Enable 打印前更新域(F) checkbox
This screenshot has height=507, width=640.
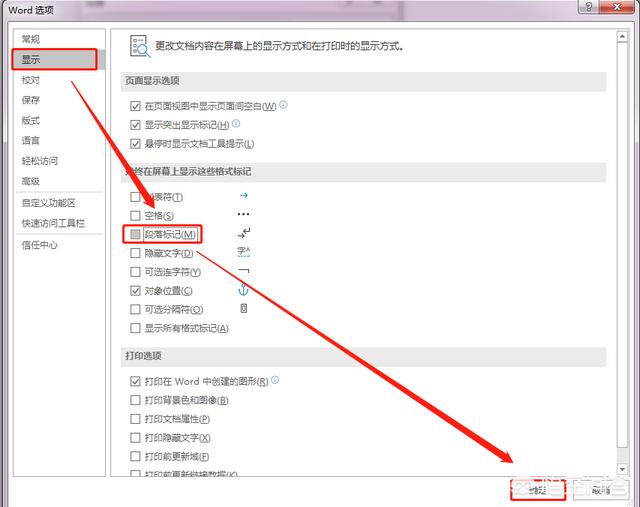coord(135,456)
